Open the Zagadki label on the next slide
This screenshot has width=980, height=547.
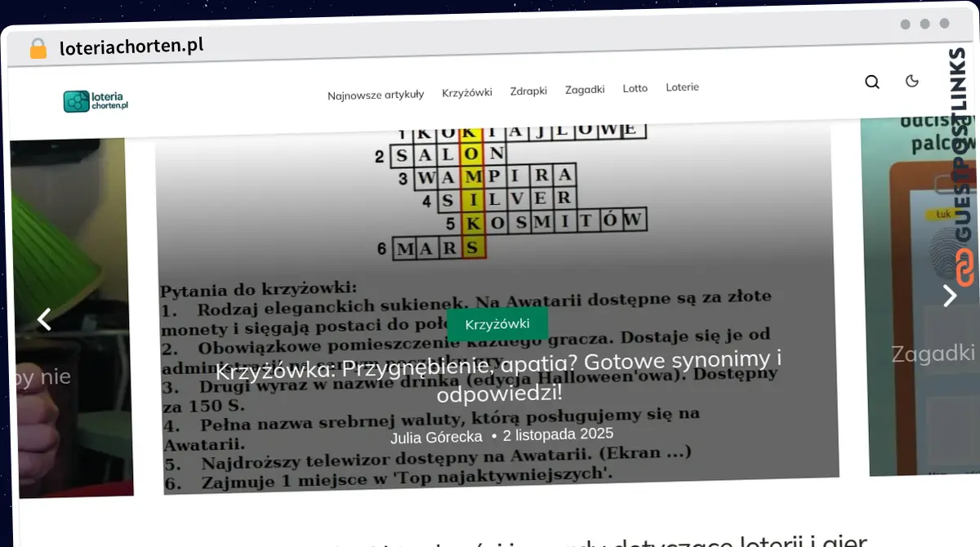(933, 354)
